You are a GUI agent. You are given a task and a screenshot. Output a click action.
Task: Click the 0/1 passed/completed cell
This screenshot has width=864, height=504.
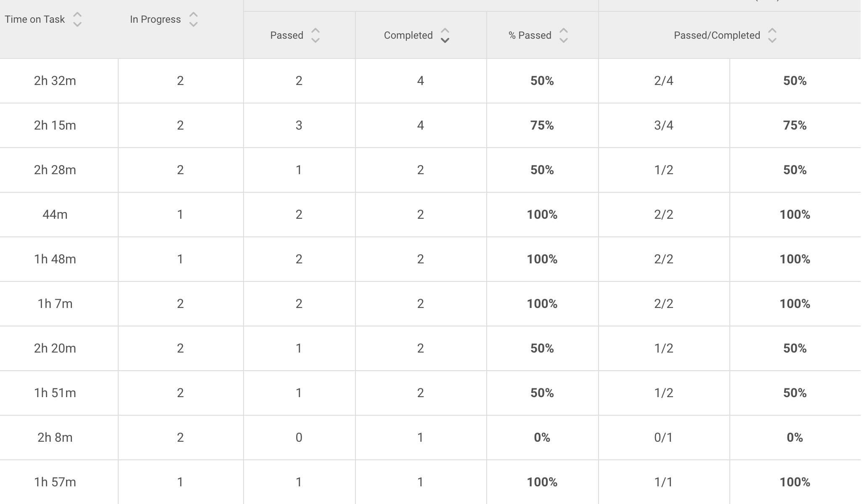(664, 438)
